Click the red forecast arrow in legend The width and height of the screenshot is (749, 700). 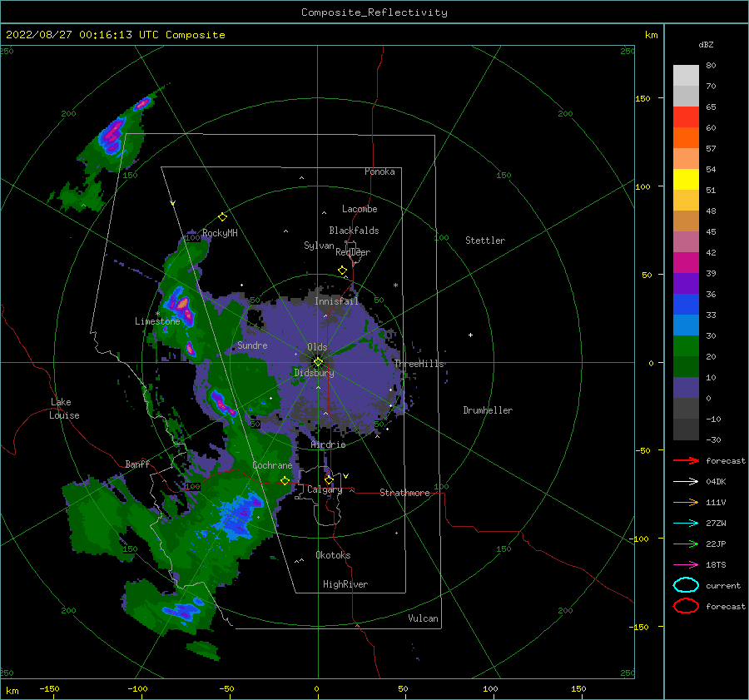[686, 460]
